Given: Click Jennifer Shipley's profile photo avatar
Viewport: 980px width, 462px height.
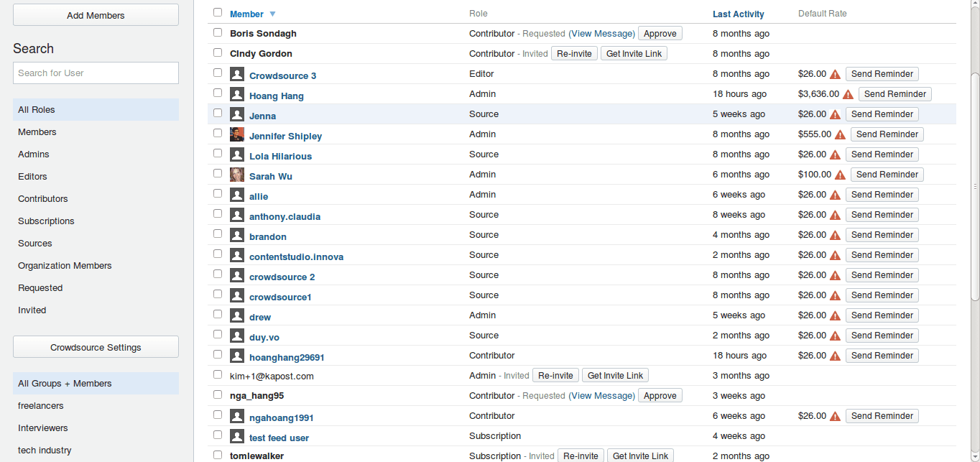Looking at the screenshot, I should point(237,134).
